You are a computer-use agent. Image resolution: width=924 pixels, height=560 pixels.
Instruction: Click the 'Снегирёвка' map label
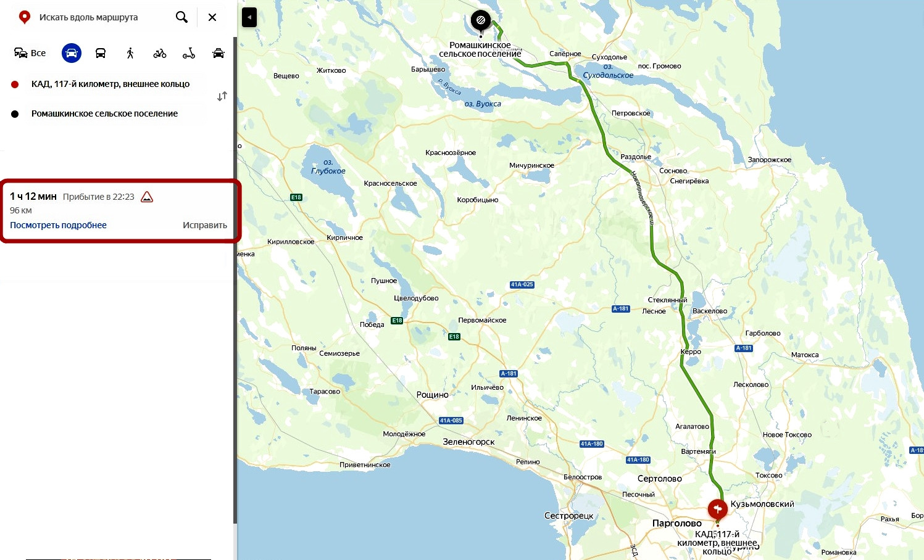[x=689, y=181]
